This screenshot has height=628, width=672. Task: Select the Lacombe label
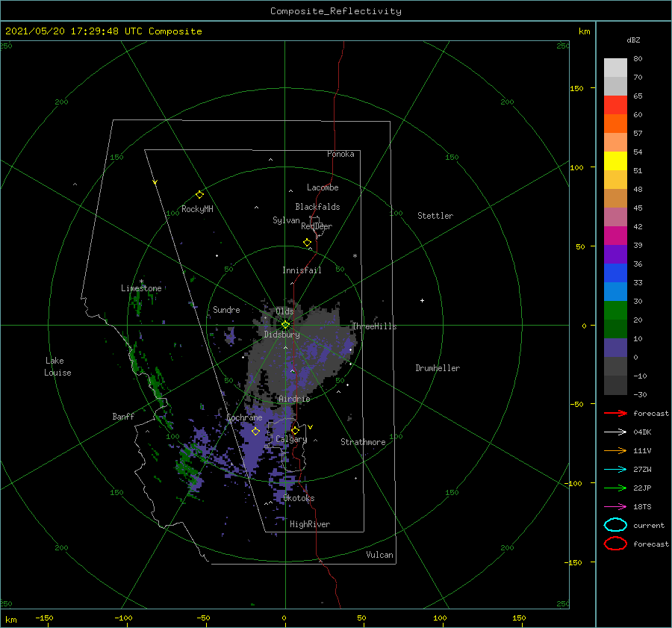pos(323,187)
